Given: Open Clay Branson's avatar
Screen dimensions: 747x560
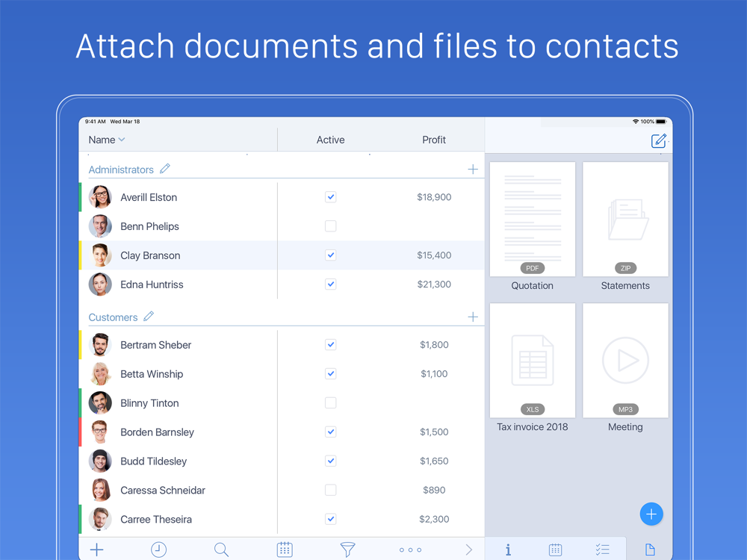Looking at the screenshot, I should pyautogui.click(x=100, y=255).
